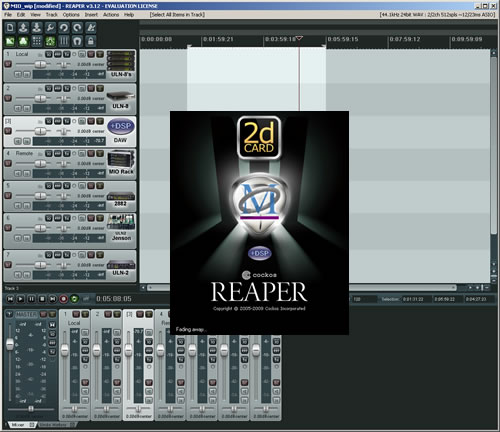Image resolution: width=500 pixels, height=432 pixels.
Task: Open project settings via the wrench icon
Action: [50, 28]
